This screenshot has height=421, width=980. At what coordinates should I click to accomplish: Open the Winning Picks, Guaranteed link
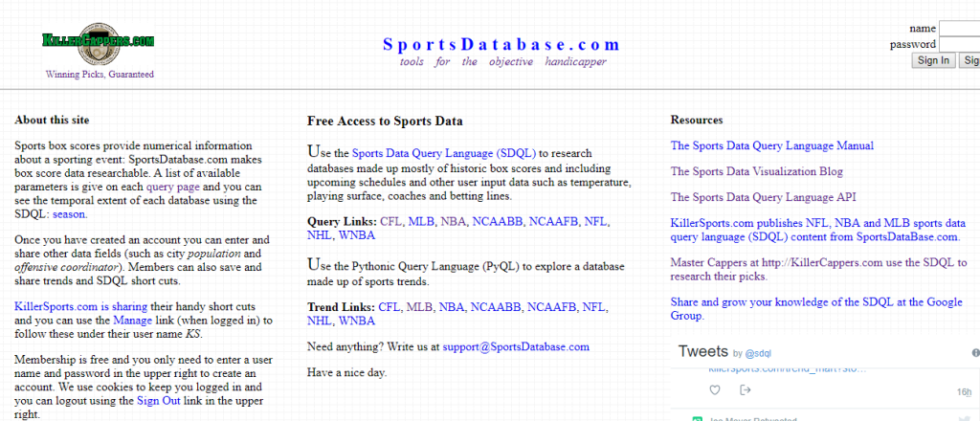click(x=100, y=74)
